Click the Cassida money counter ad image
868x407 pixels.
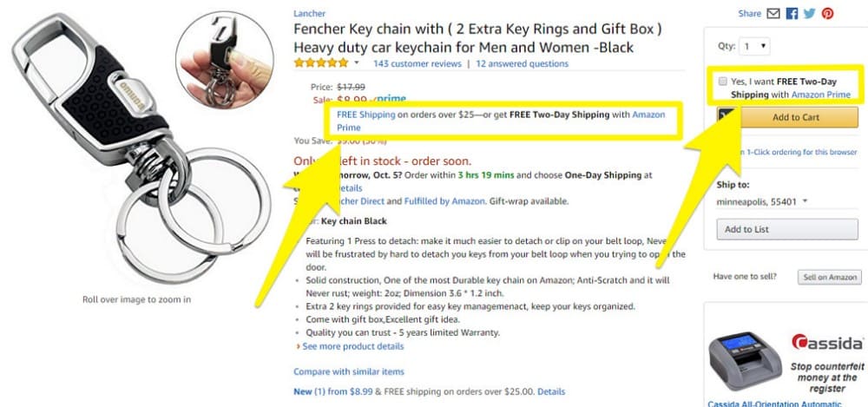(743, 359)
